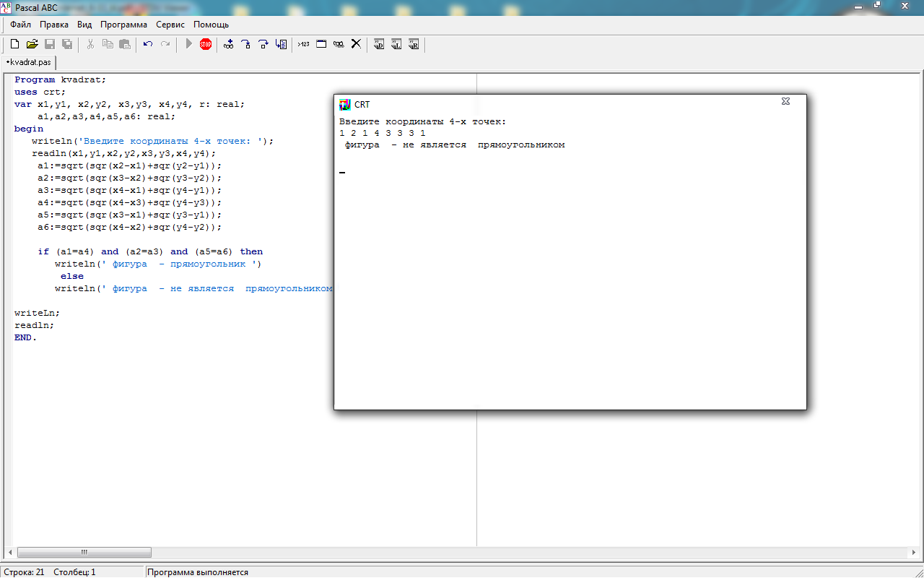
Task: Click the Cut scissors icon
Action: (x=90, y=44)
